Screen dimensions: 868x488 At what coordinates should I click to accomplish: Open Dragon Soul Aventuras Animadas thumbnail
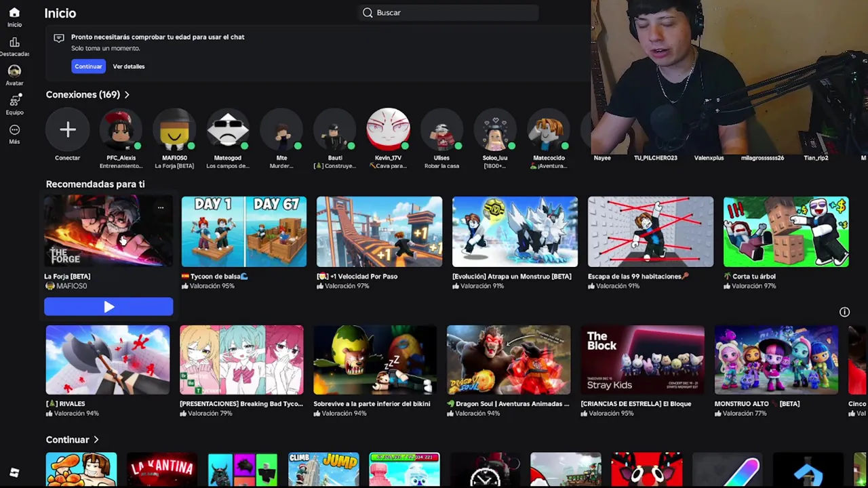pyautogui.click(x=509, y=360)
